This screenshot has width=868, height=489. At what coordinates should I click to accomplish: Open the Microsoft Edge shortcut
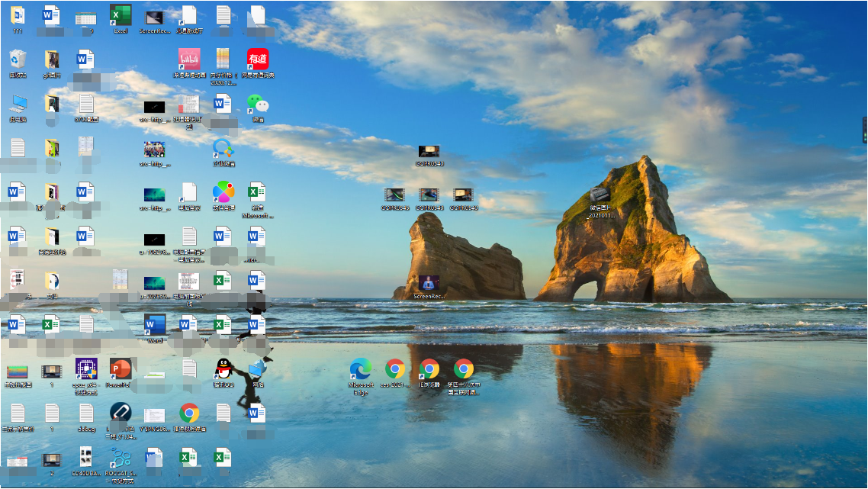[360, 370]
